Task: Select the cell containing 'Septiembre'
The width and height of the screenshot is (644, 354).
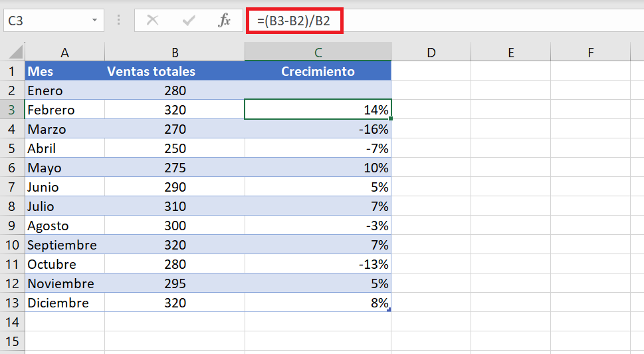Action: [x=64, y=245]
